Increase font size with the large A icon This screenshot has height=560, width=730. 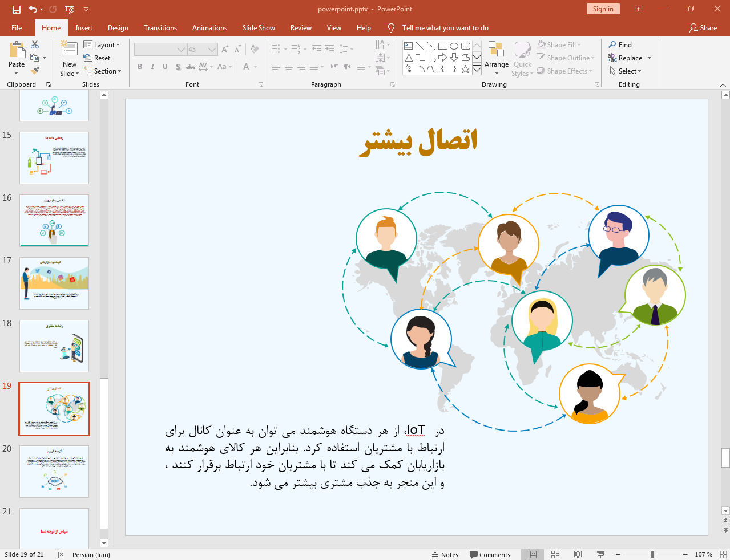coord(225,50)
